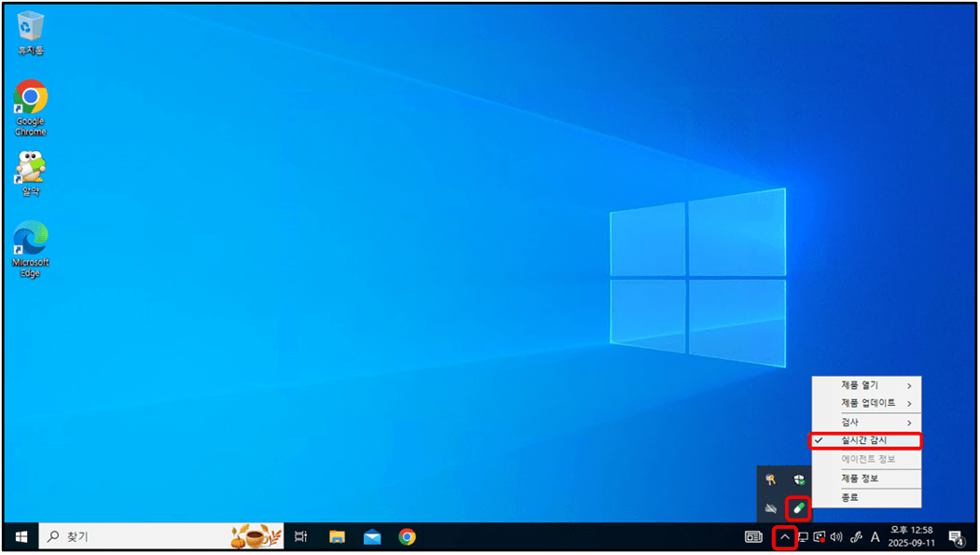The image size is (980, 555).
Task: Click the ALYac pill icon in tray
Action: 798,508
